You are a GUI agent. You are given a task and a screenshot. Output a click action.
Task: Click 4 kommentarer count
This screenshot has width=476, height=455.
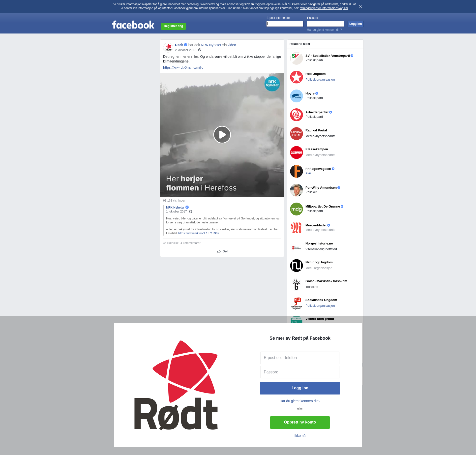tap(190, 243)
